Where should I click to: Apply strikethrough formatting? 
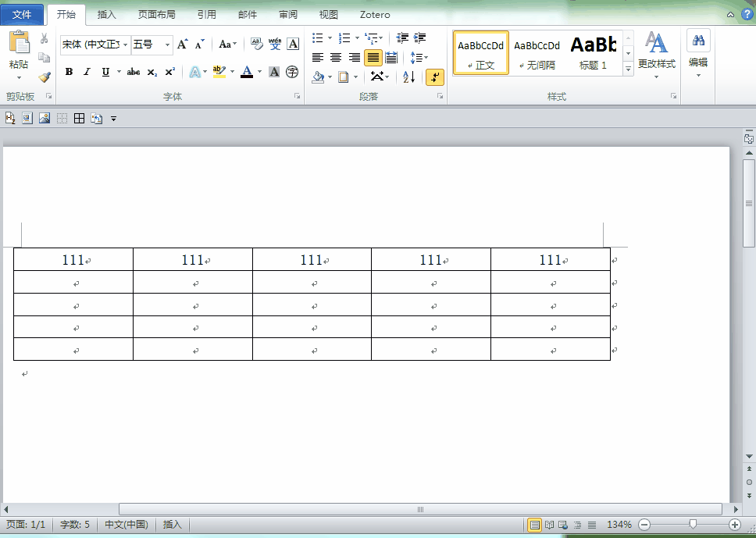pyautogui.click(x=134, y=73)
